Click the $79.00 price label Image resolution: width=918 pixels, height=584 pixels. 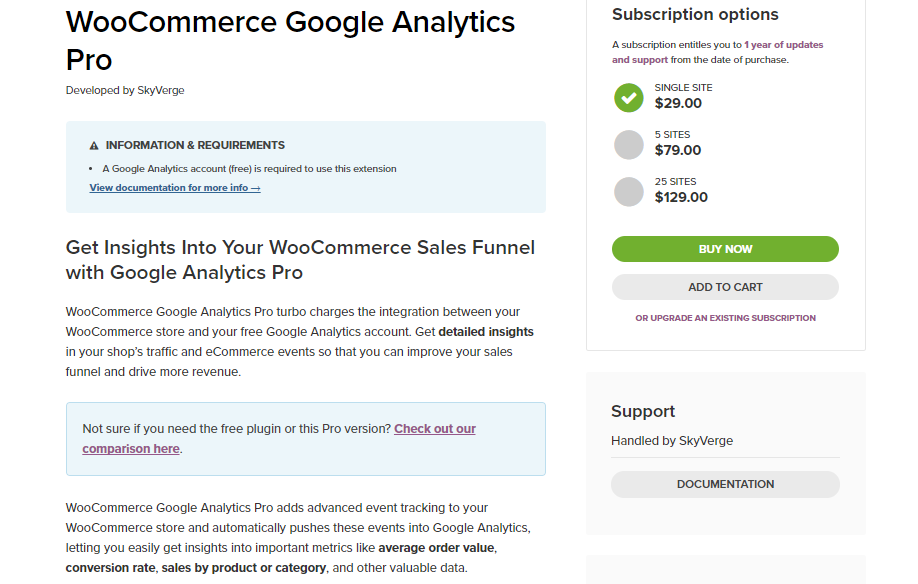tap(678, 150)
